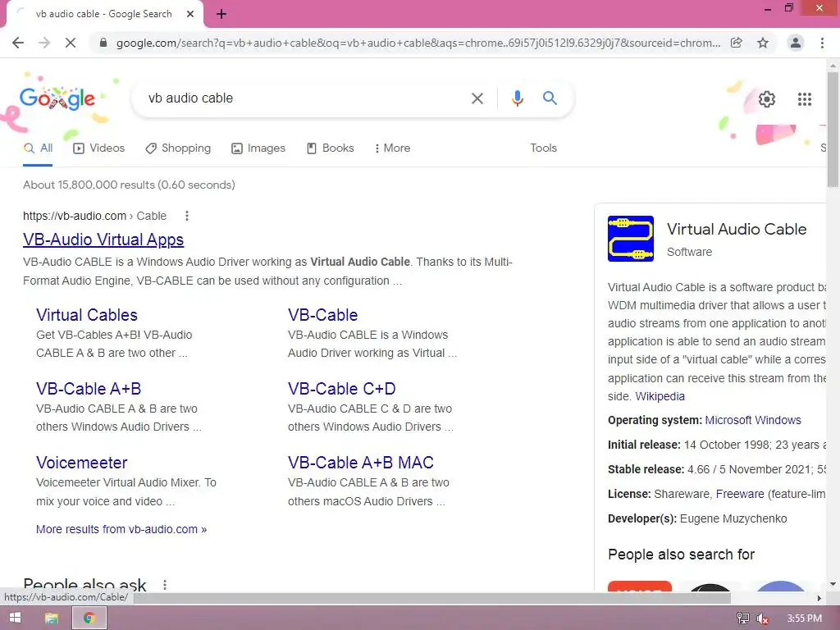Click the address bar URL
This screenshot has height=630, width=840.
(418, 43)
